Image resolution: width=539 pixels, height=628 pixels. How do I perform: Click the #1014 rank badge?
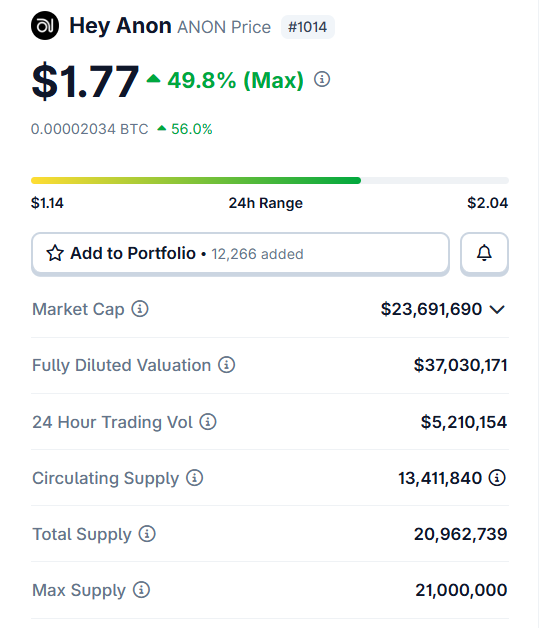point(308,27)
